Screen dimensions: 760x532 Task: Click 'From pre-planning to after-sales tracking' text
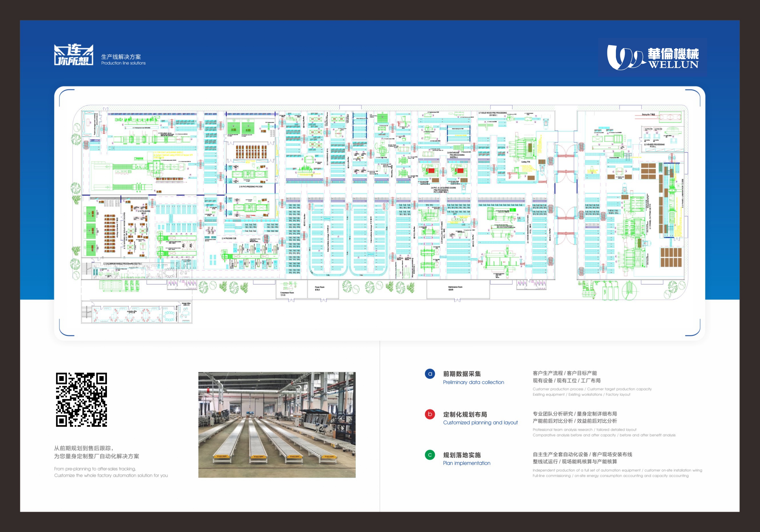click(x=95, y=469)
